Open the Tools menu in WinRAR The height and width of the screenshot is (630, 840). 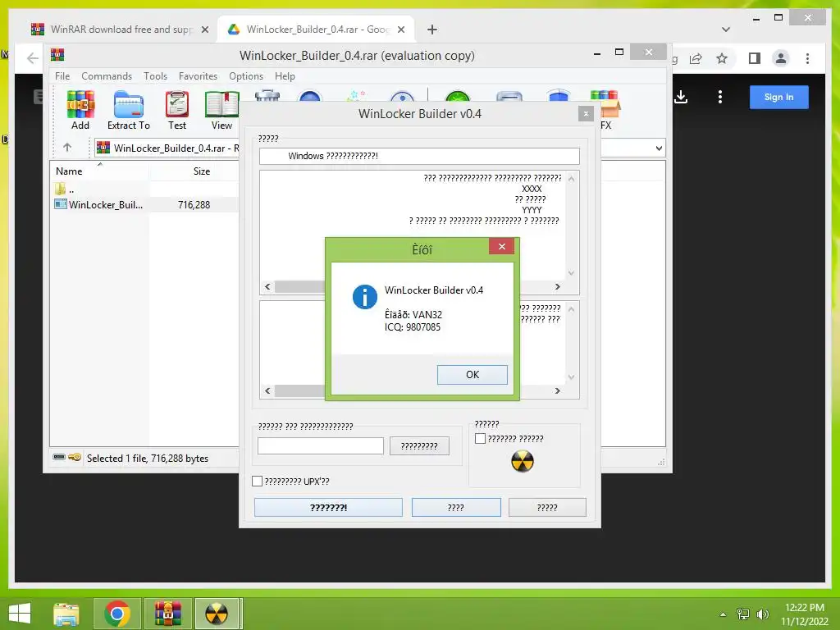point(155,76)
